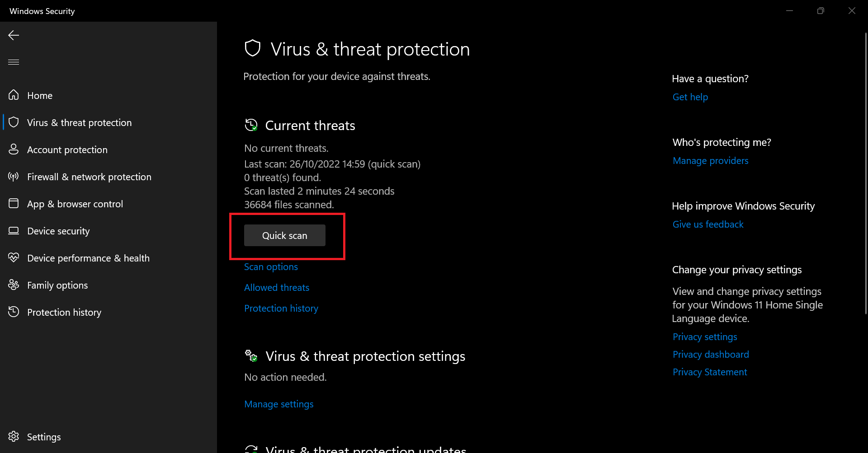View Allowed threats

[x=277, y=287]
